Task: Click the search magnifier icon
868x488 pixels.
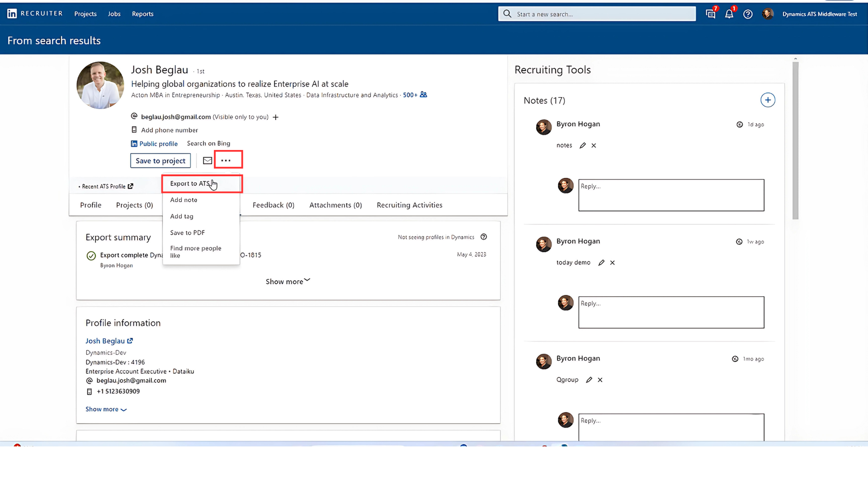Action: [x=507, y=14]
